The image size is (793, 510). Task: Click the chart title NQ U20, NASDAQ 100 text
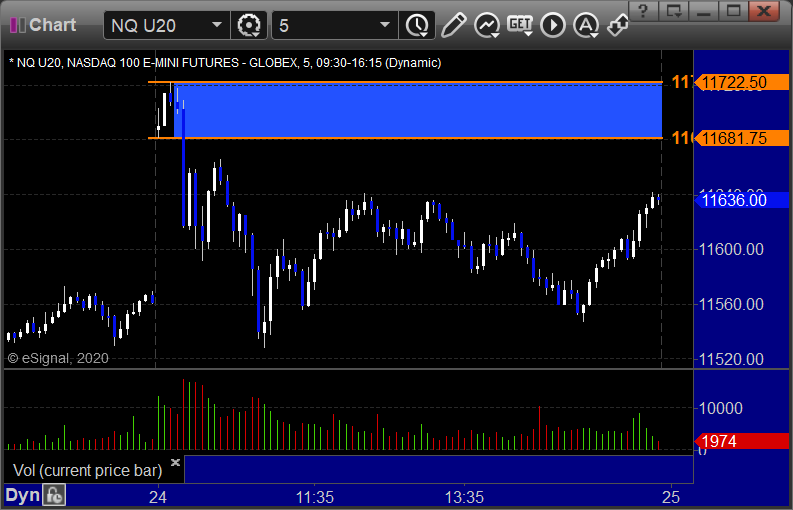click(x=225, y=63)
